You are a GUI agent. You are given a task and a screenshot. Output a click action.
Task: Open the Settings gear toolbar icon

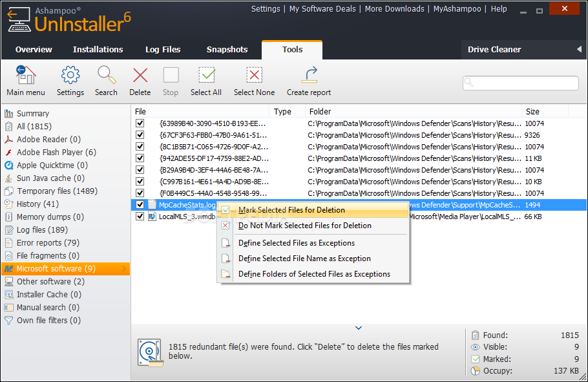70,75
